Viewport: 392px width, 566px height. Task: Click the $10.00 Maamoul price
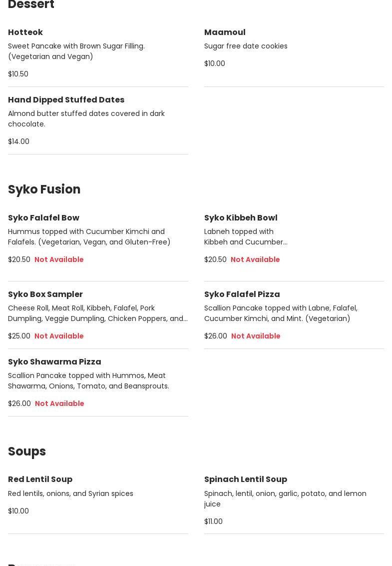(215, 63)
